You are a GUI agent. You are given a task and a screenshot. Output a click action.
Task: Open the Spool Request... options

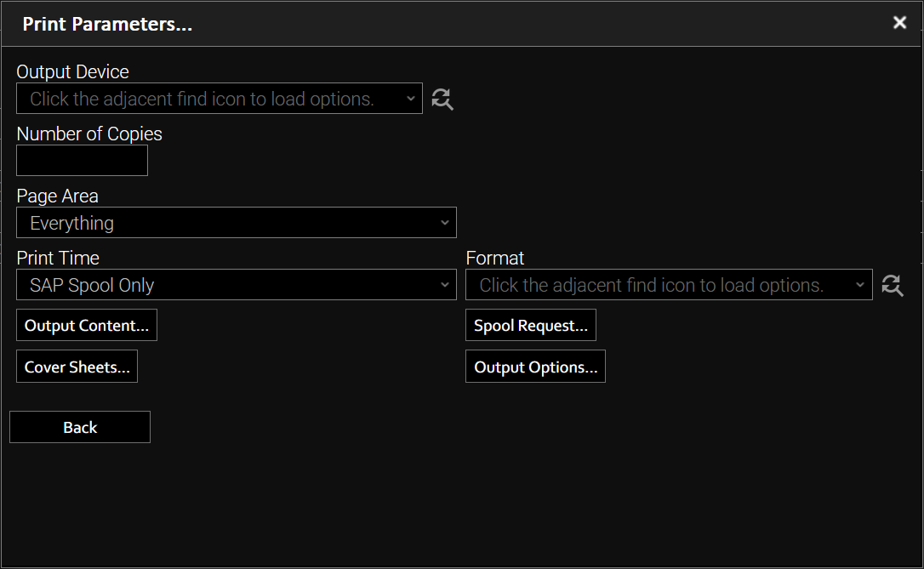point(531,326)
